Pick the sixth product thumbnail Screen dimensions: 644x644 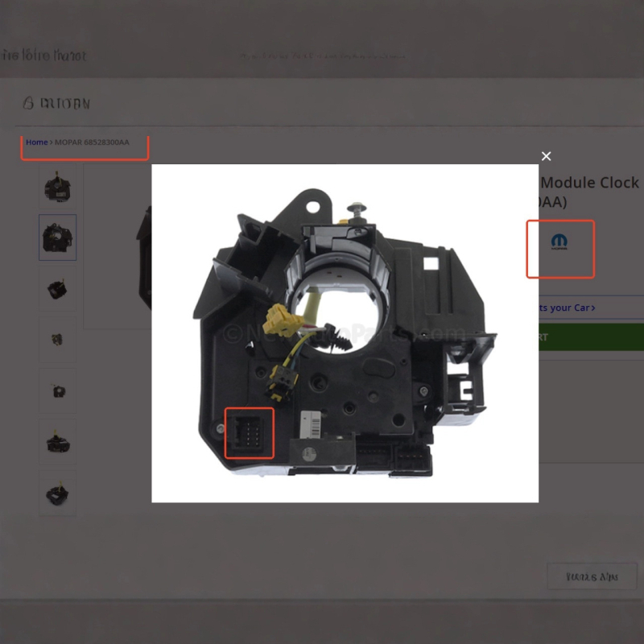57,442
